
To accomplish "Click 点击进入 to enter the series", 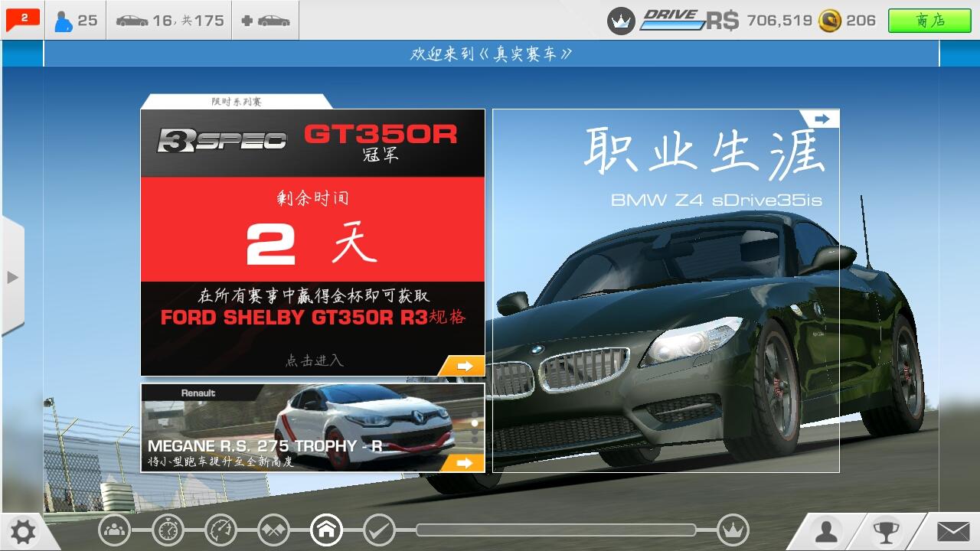I will click(315, 360).
